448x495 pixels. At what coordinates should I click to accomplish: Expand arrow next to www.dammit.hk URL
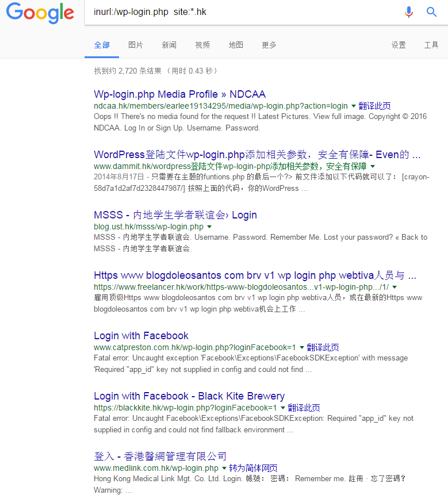tap(373, 166)
